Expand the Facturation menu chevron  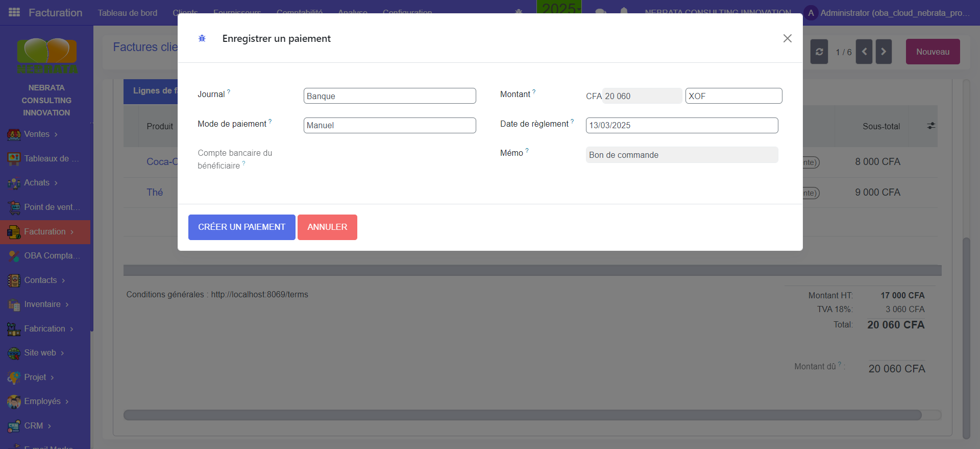[72, 232]
